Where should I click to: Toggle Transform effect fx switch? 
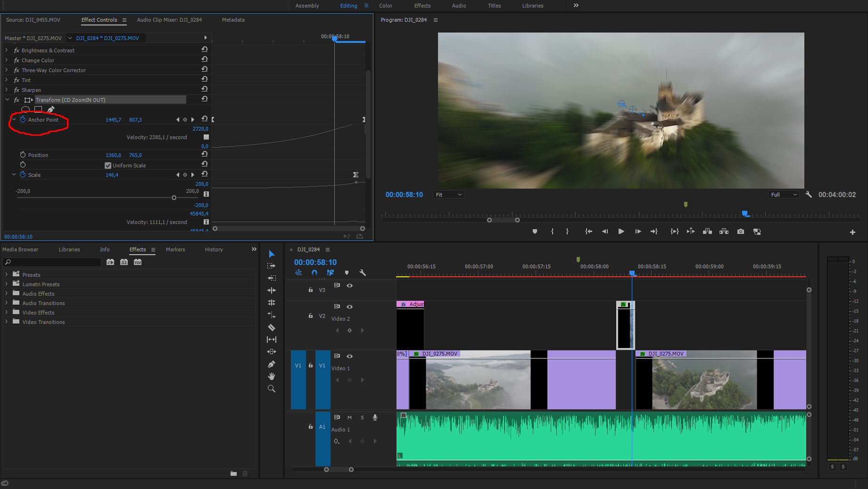(17, 100)
